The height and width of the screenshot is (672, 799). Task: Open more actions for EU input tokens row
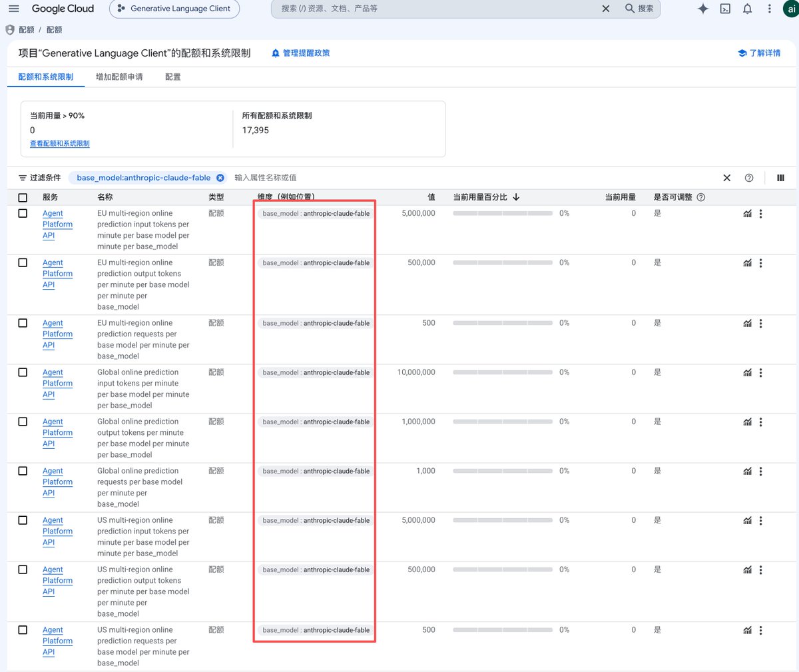click(760, 214)
